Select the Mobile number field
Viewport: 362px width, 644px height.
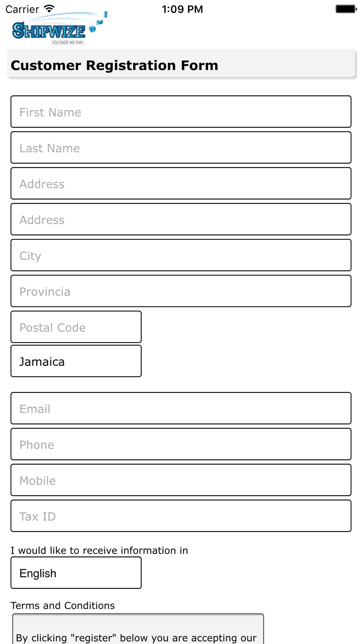pyautogui.click(x=181, y=480)
